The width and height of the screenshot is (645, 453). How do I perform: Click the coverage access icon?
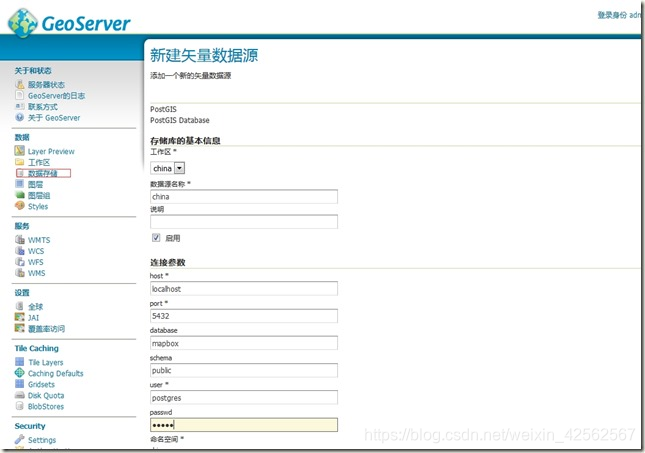[x=19, y=328]
